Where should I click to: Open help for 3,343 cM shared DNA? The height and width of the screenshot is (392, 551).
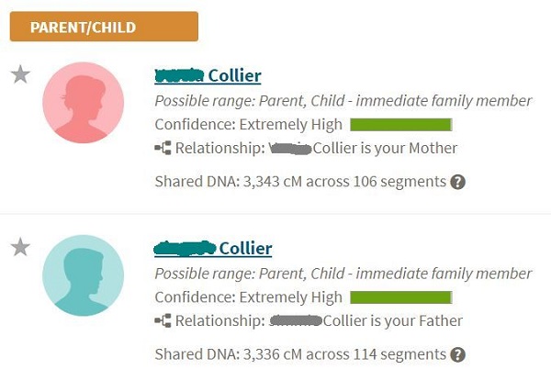pyautogui.click(x=458, y=182)
